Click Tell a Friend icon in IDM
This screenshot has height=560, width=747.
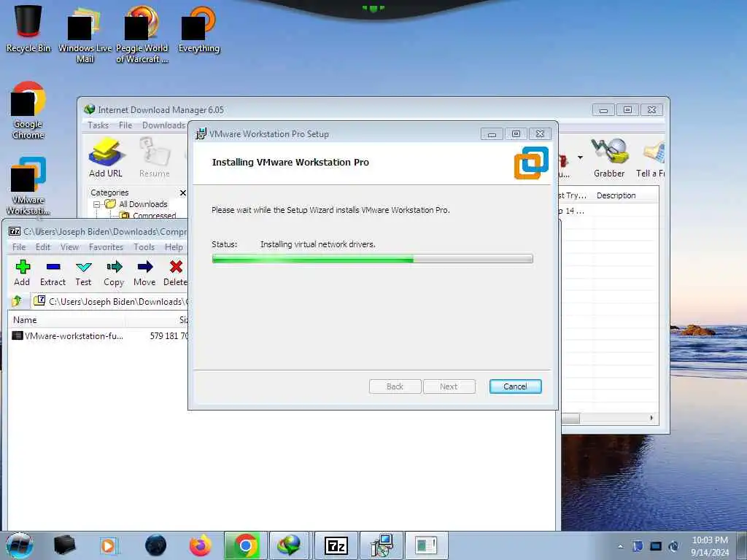[651, 158]
